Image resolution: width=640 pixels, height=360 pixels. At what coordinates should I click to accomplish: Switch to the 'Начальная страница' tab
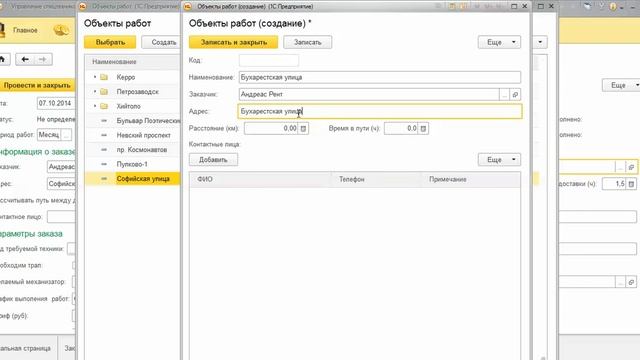click(26, 348)
